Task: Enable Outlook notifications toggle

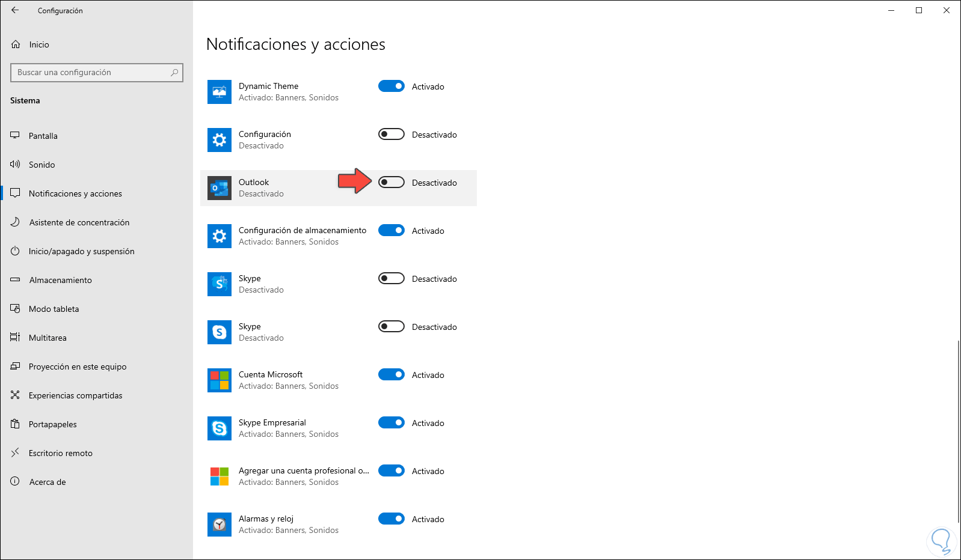Action: click(x=391, y=183)
